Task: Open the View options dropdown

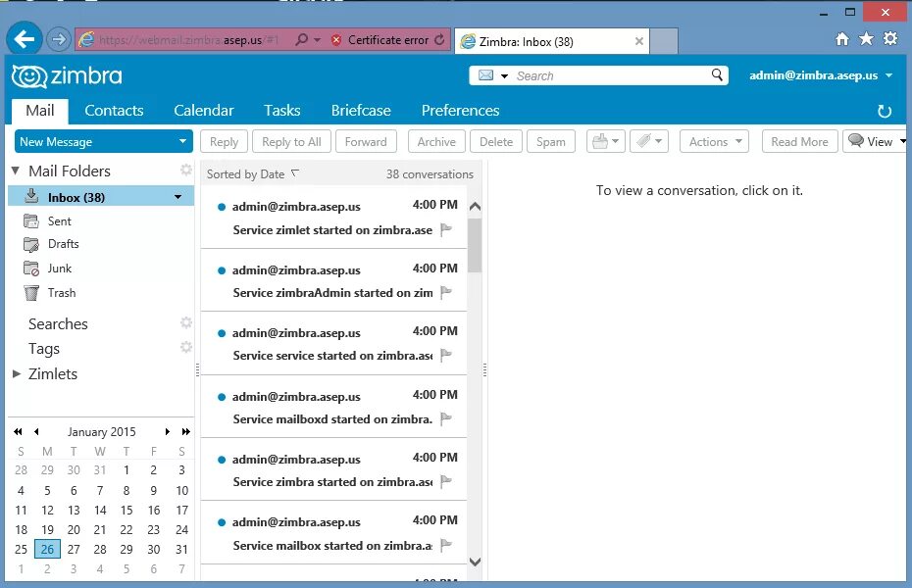Action: pos(876,142)
